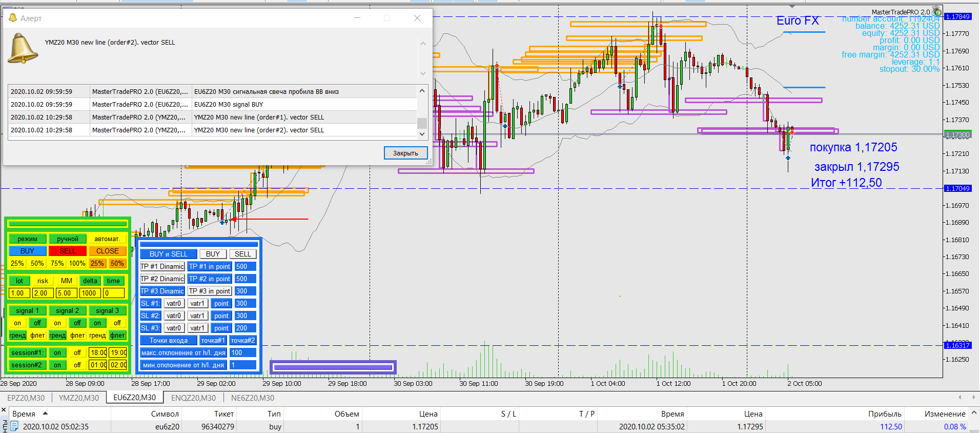
Task: Click the макс.отклонение value field showing 100
Action: pyautogui.click(x=243, y=353)
